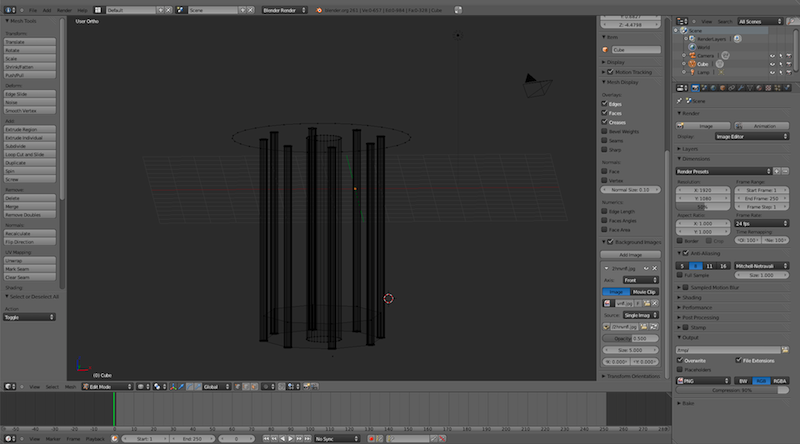Open the No Sync timeline dropdown
Viewport: 800px width, 444px height.
click(x=337, y=438)
